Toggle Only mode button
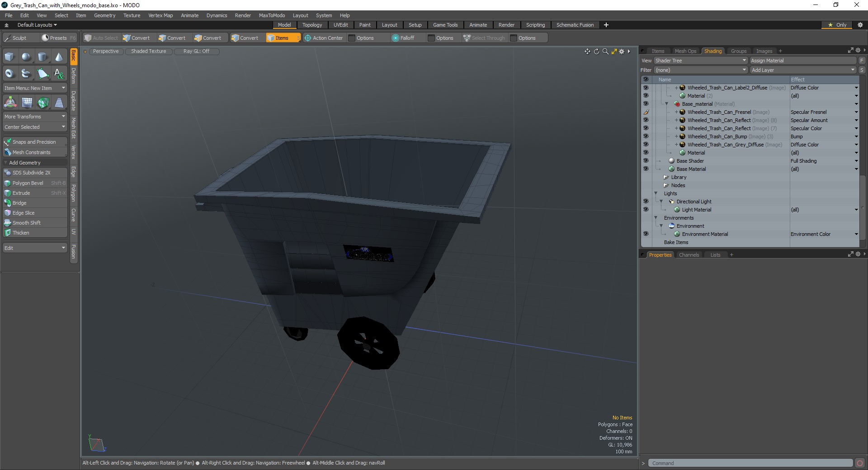The height and width of the screenshot is (470, 868). coord(837,25)
